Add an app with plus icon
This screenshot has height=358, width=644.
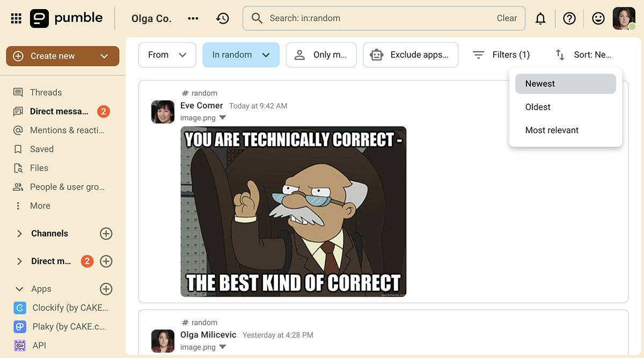(106, 289)
